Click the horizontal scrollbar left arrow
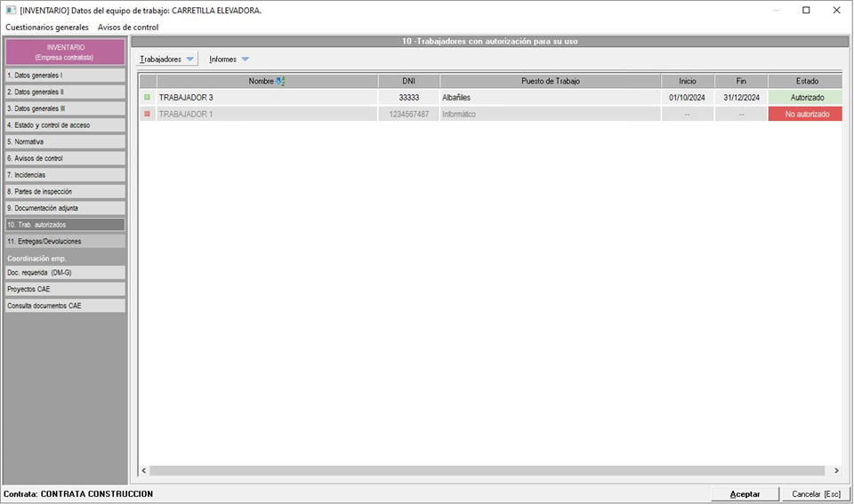 144,470
